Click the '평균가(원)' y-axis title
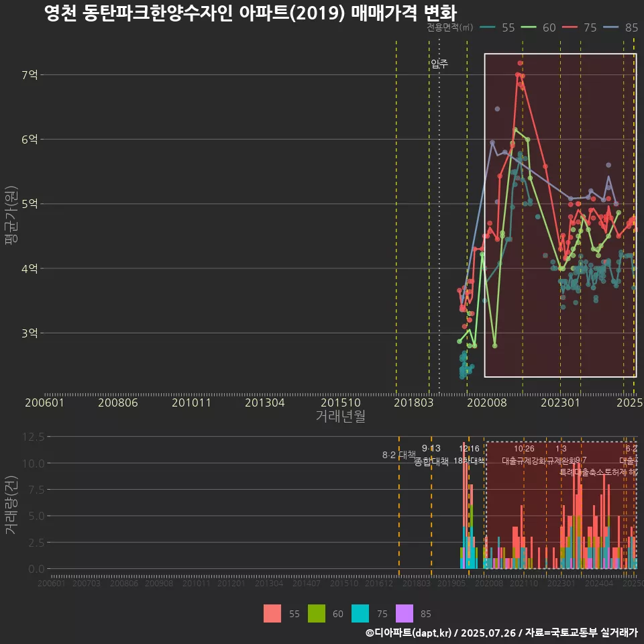 (x=11, y=215)
